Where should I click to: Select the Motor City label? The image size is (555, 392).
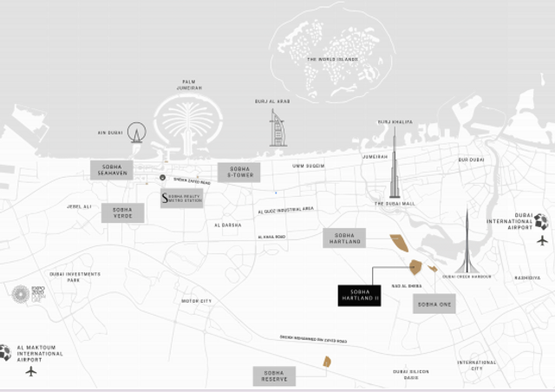coord(197,301)
